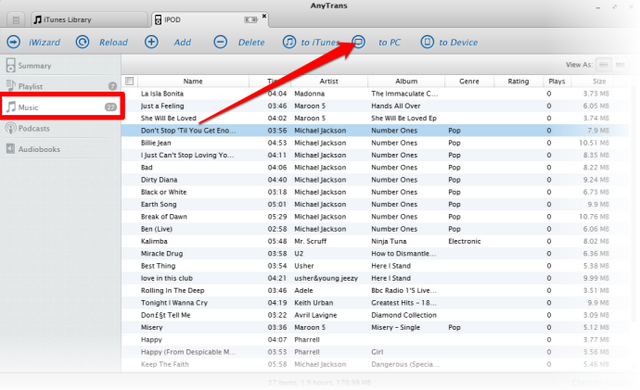Viewport: 640px width, 390px height.
Task: Click the to iTunes music note icon
Action: coord(289,42)
